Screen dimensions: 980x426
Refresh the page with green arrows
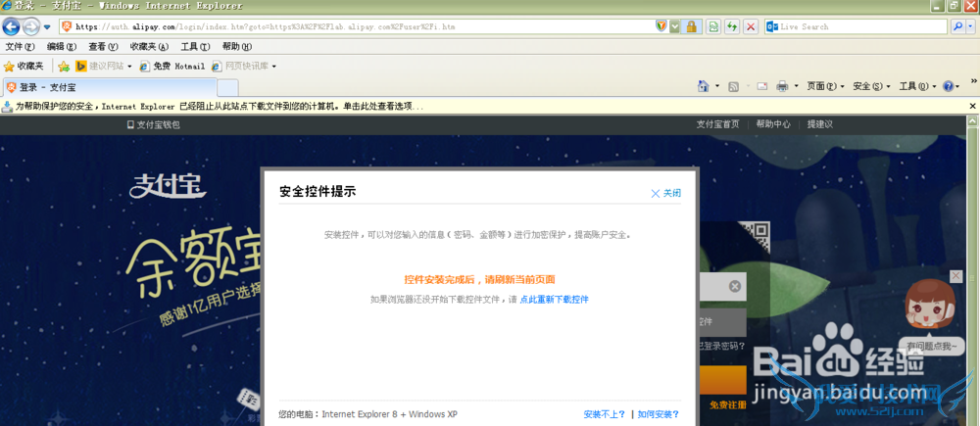(x=732, y=26)
